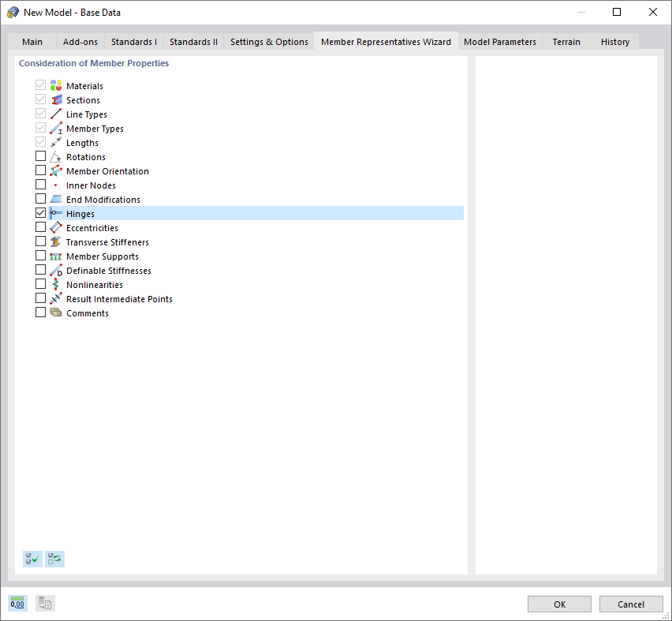This screenshot has height=621, width=672.
Task: Click the application icon in title bar
Action: pos(13,12)
